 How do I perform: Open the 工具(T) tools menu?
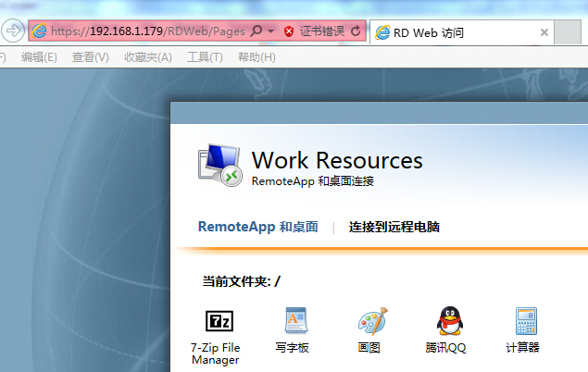[205, 57]
